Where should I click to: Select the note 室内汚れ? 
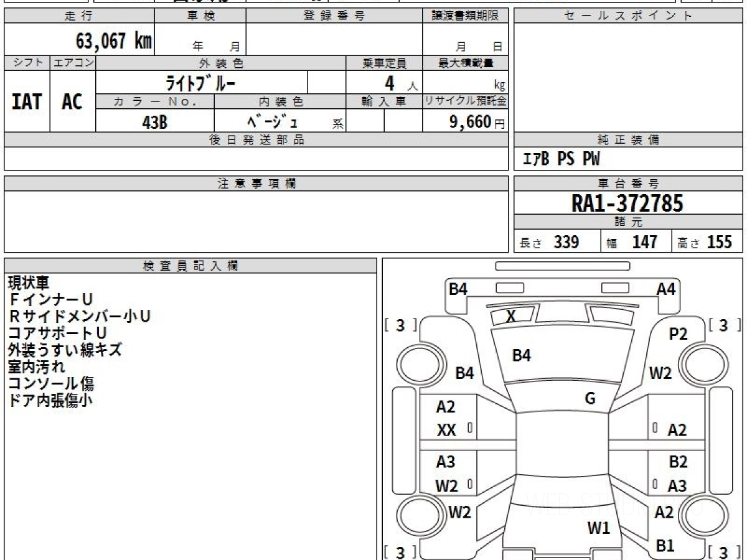pyautogui.click(x=36, y=367)
